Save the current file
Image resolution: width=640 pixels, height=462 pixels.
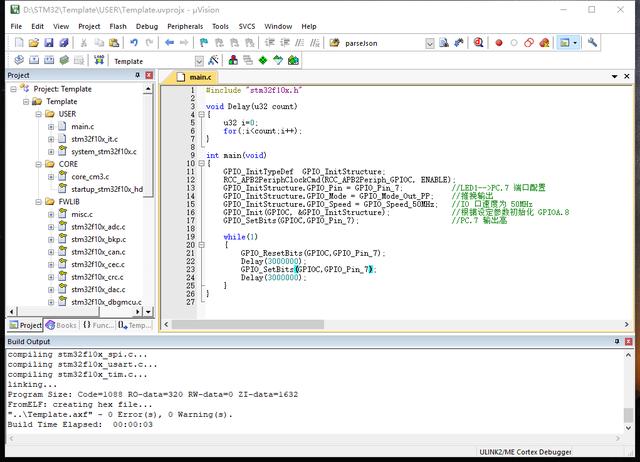[49, 42]
